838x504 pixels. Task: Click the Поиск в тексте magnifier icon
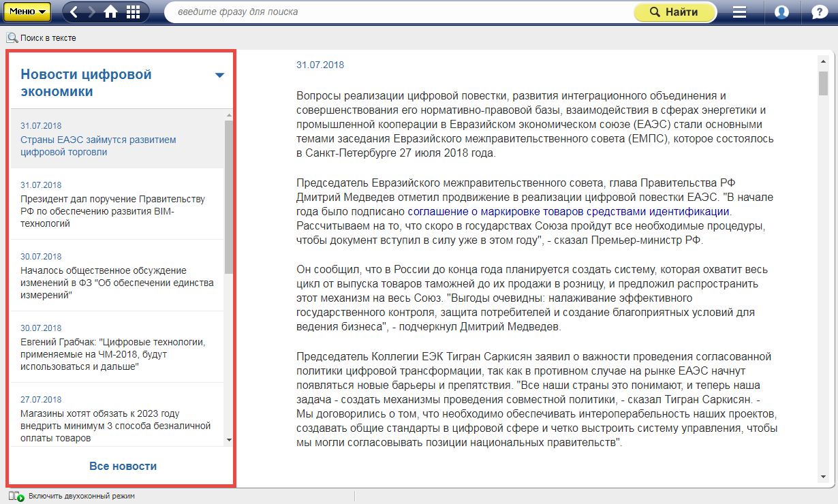(12, 38)
